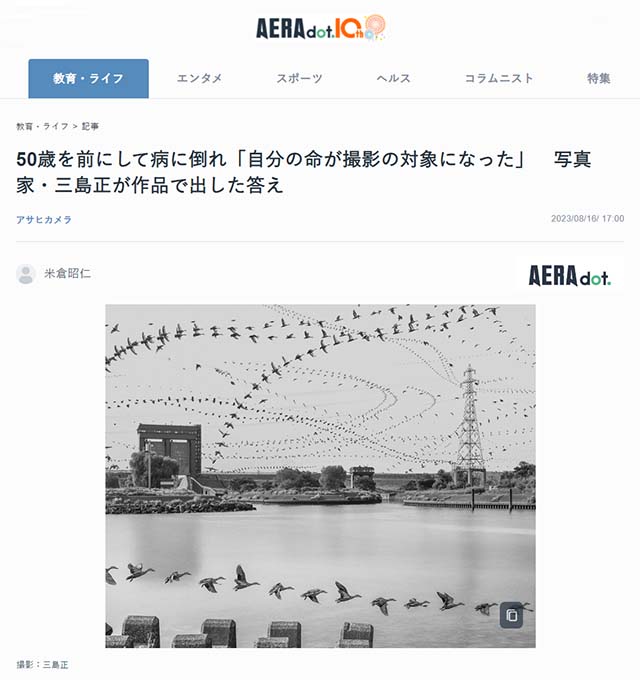
Task: Click the author avatar icon beside 米倉昭仁
Action: point(26,274)
